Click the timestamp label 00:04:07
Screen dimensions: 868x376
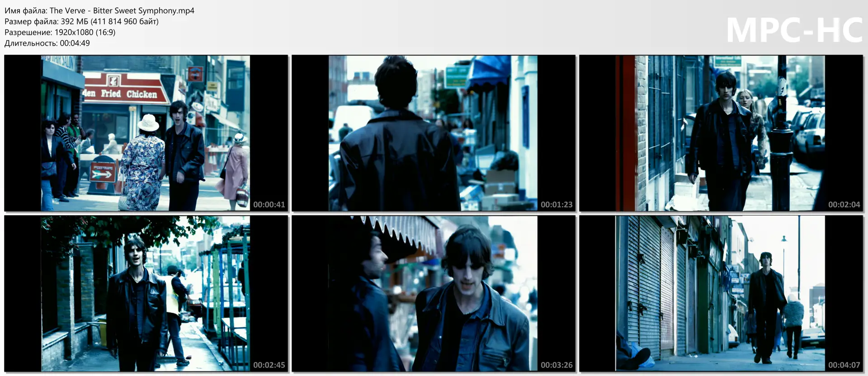point(844,365)
